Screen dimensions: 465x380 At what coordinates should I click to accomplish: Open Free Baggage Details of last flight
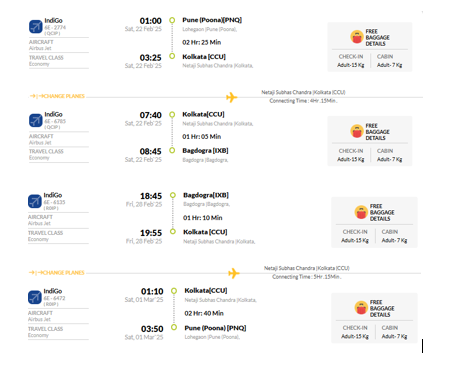coord(382,308)
